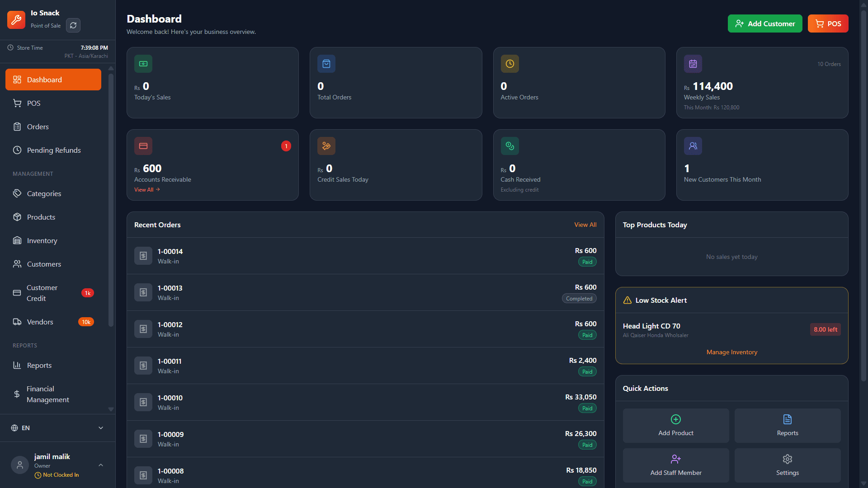Open the Categories section
The image size is (868, 488).
coord(44,193)
